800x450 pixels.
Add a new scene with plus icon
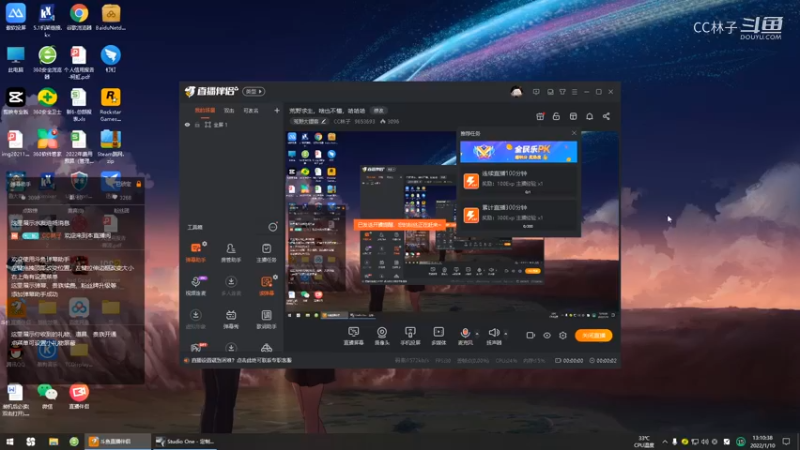pyautogui.click(x=277, y=110)
